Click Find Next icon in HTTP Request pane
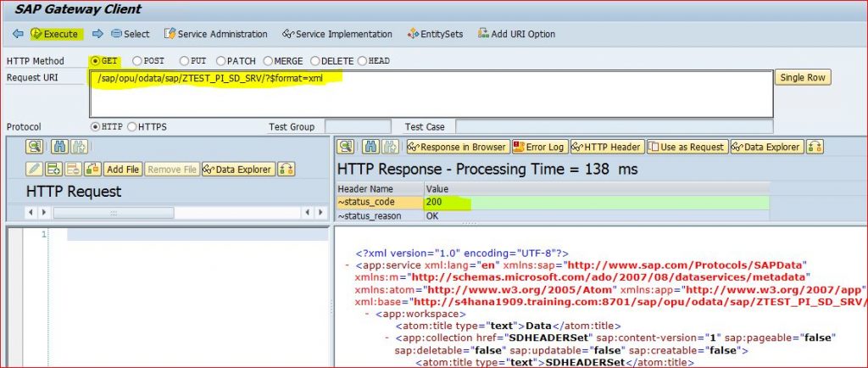The height and width of the screenshot is (368, 868). [79, 147]
